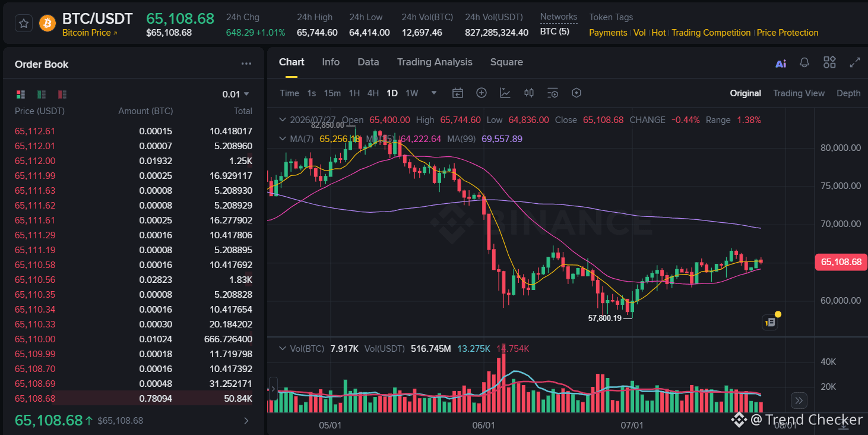Viewport: 868px width, 435px height.
Task: Click the 65,108.68 current price marker on axis
Action: coord(841,261)
